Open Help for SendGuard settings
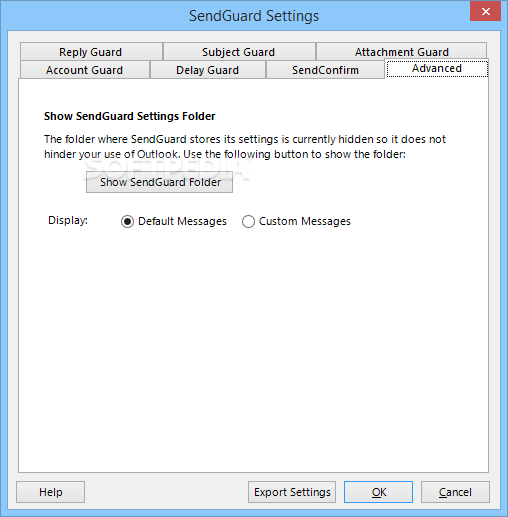The image size is (508, 517). tap(50, 492)
